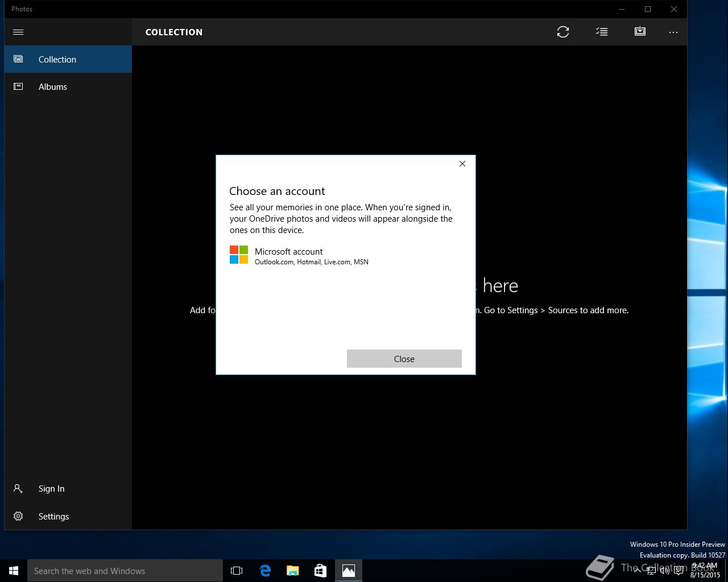Click the Settings gear icon
This screenshot has width=728, height=582.
coord(18,516)
